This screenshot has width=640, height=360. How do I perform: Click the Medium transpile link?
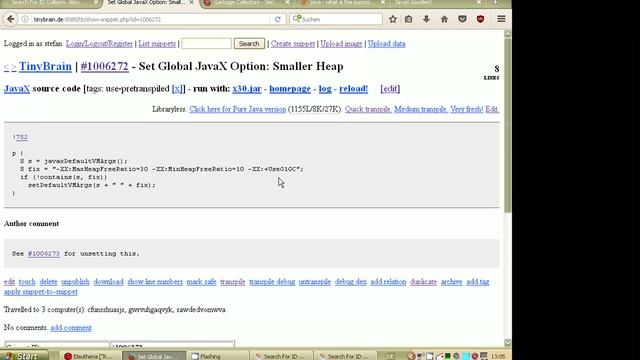click(x=421, y=109)
